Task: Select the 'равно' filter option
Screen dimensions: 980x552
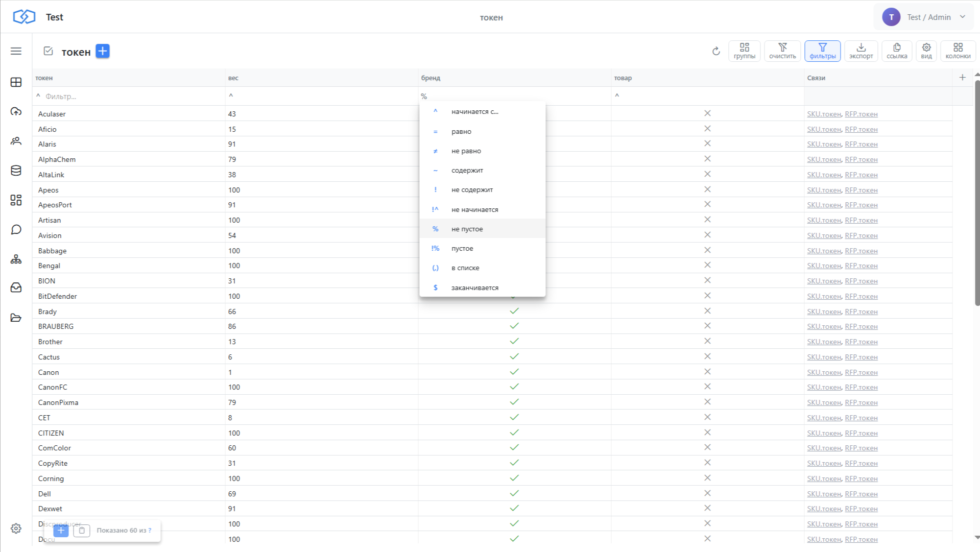Action: pyautogui.click(x=482, y=131)
